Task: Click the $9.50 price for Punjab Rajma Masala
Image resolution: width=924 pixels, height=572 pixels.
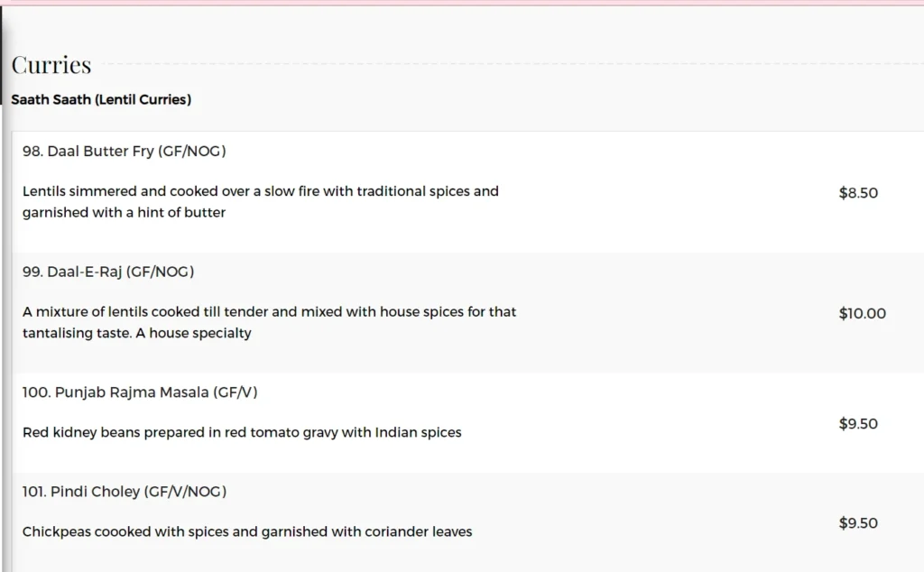Action: (x=858, y=423)
